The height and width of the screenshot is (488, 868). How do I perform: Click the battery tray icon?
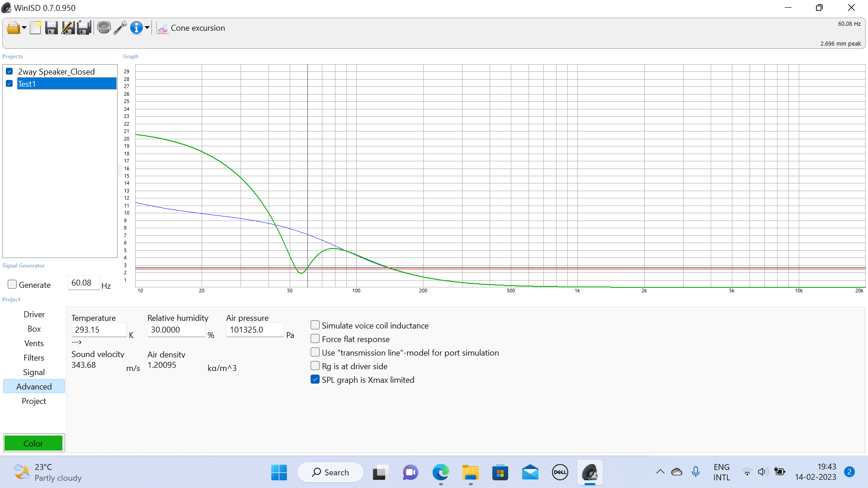(x=780, y=472)
